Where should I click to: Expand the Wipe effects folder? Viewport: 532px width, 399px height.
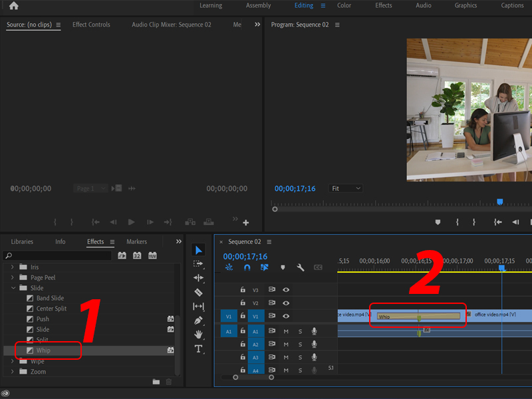[x=12, y=361]
